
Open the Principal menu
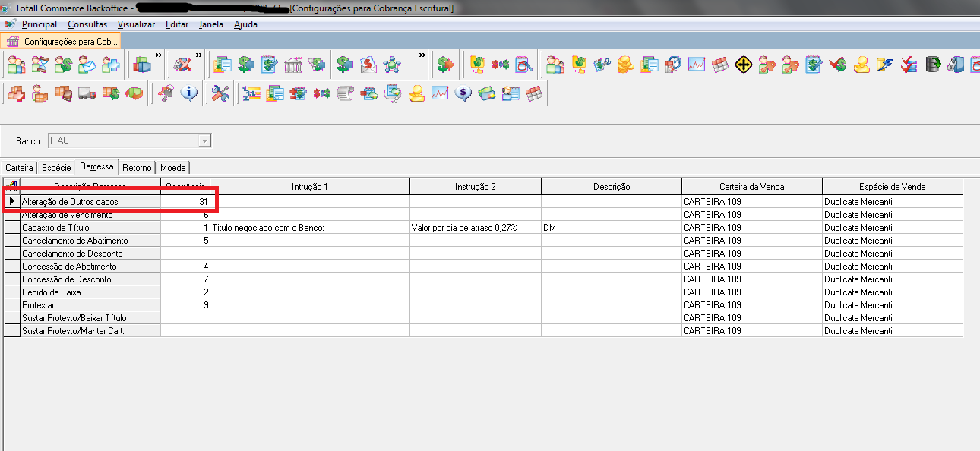point(40,24)
